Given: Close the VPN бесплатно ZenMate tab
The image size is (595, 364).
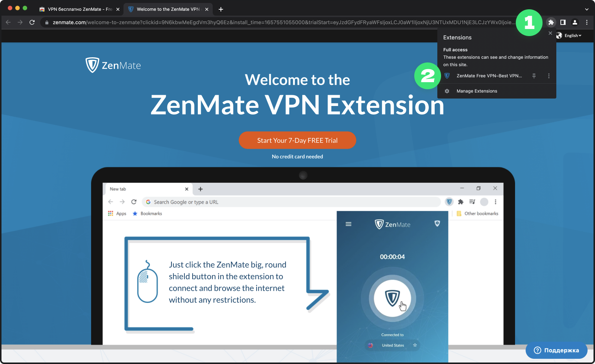Looking at the screenshot, I should [x=118, y=9].
